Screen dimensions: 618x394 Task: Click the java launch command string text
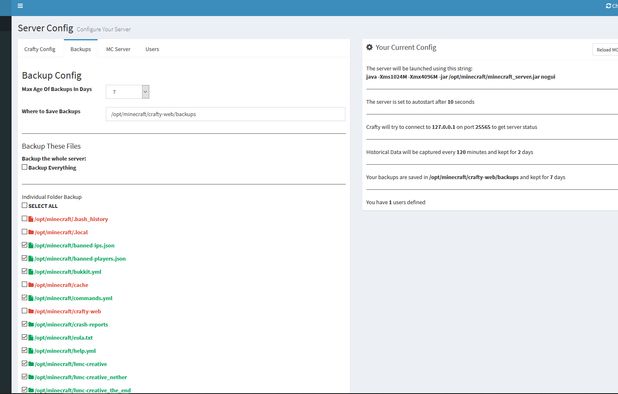pyautogui.click(x=460, y=77)
